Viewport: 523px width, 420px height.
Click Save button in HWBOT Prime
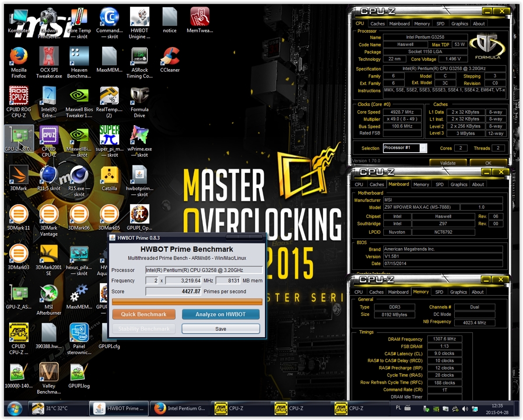(221, 329)
